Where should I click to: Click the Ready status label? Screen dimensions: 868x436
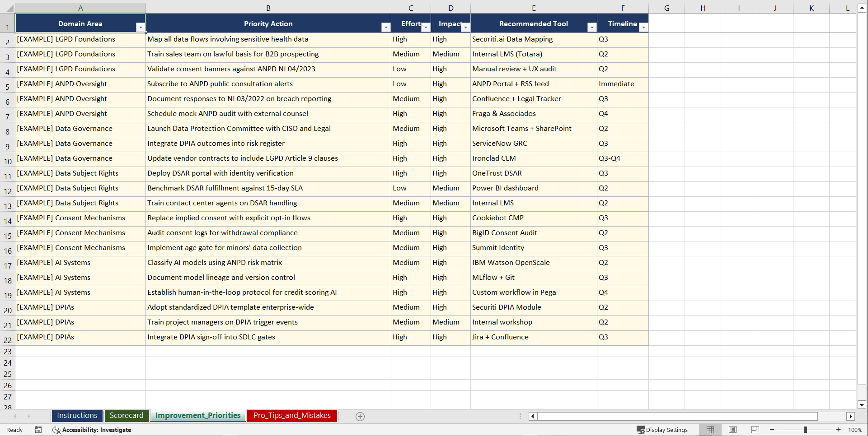(x=14, y=430)
